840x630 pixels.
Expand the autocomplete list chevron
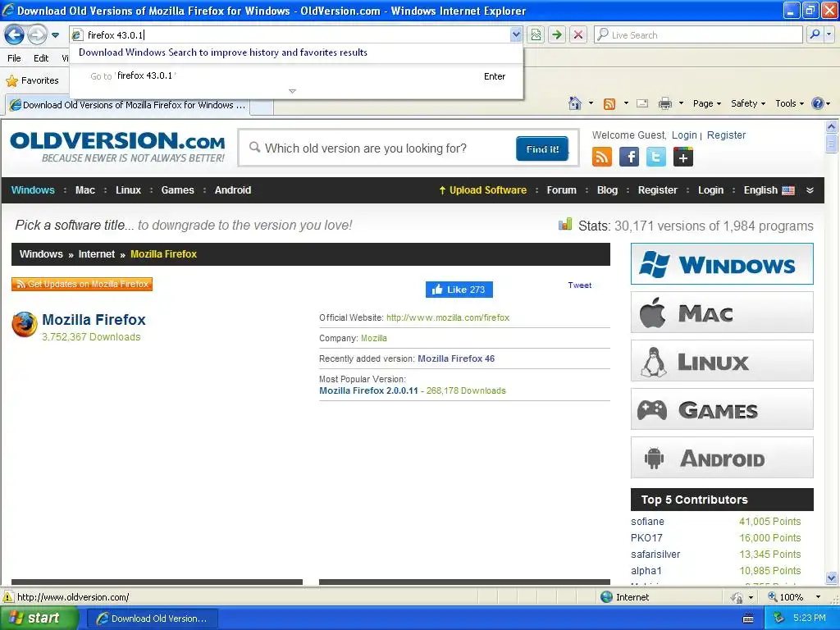click(293, 91)
